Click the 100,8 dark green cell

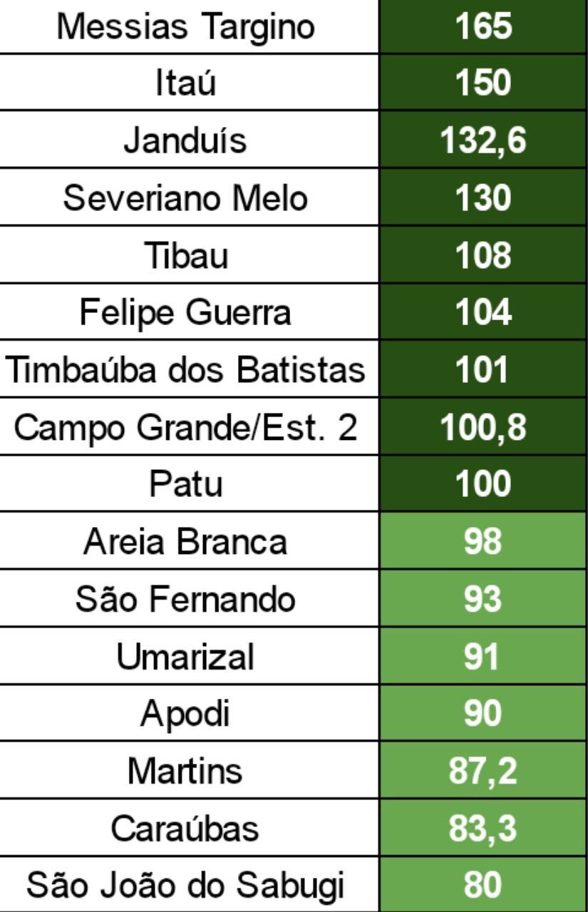tap(484, 426)
